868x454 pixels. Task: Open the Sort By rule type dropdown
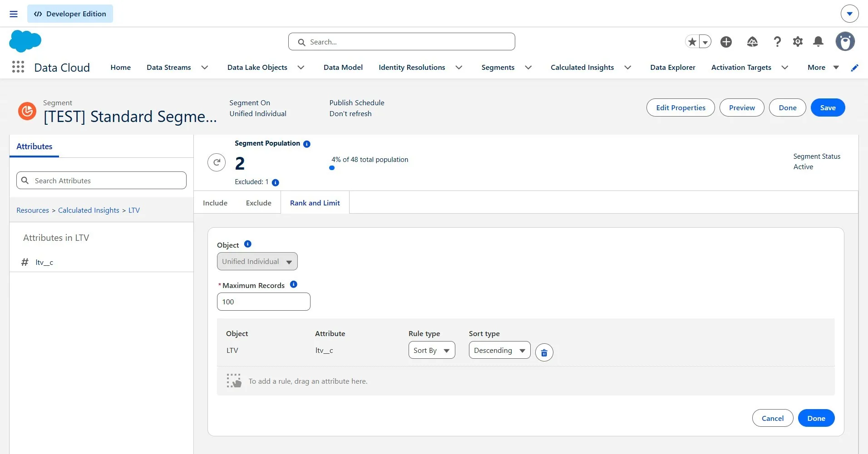pos(432,350)
